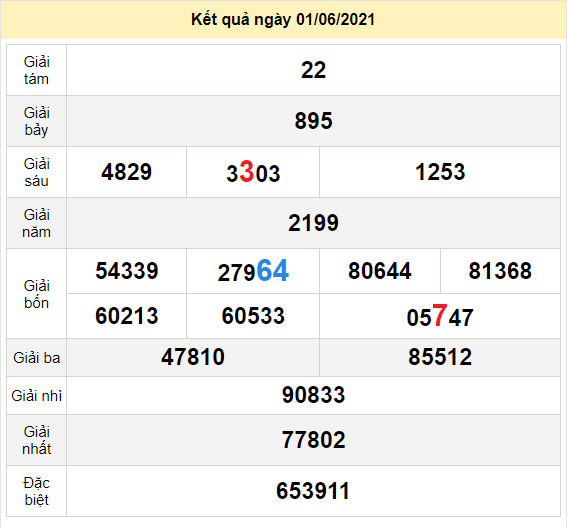Image resolution: width=567 pixels, height=527 pixels.
Task: Click the Giải ba number 47810
Action: pyautogui.click(x=193, y=357)
